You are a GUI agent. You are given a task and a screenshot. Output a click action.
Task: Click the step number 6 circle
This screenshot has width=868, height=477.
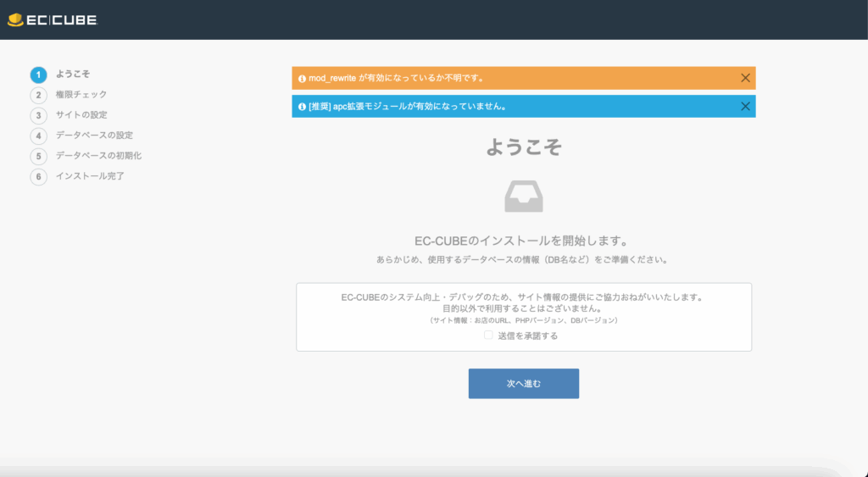point(38,177)
